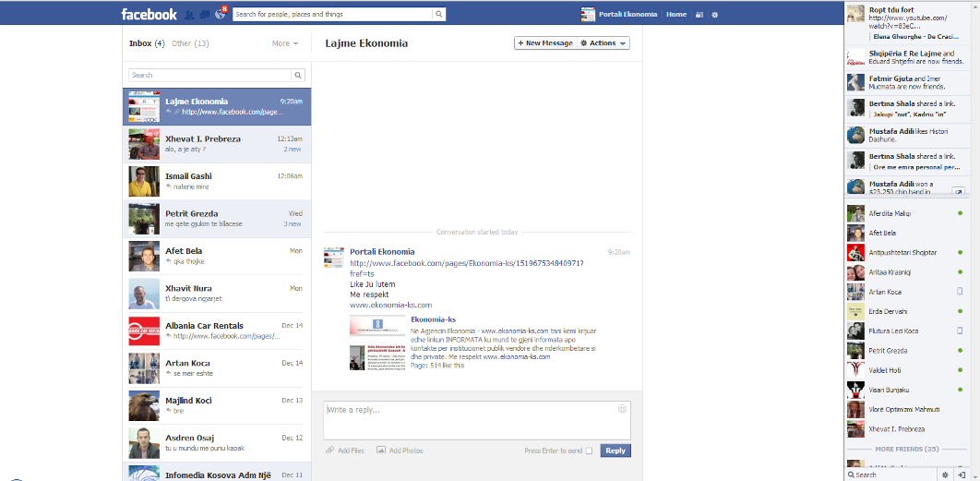This screenshot has height=481, width=980.
Task: Click the inbox Search field
Action: tap(210, 75)
